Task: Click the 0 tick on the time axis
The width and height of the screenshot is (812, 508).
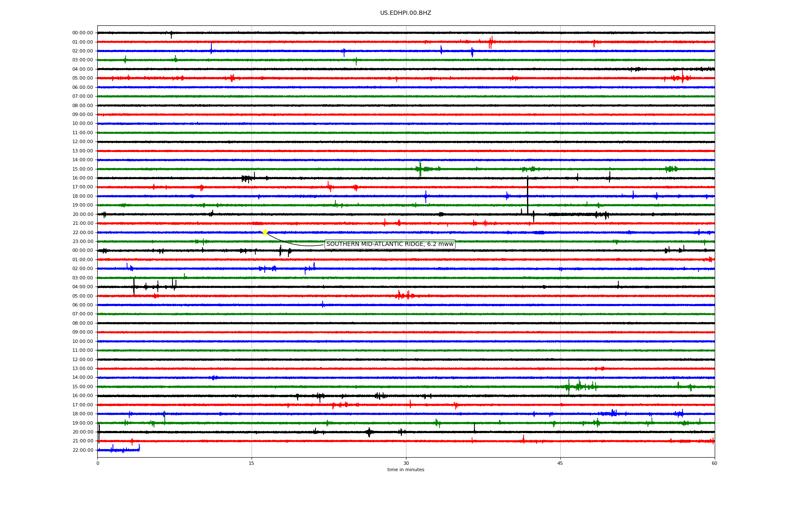Action: click(98, 463)
